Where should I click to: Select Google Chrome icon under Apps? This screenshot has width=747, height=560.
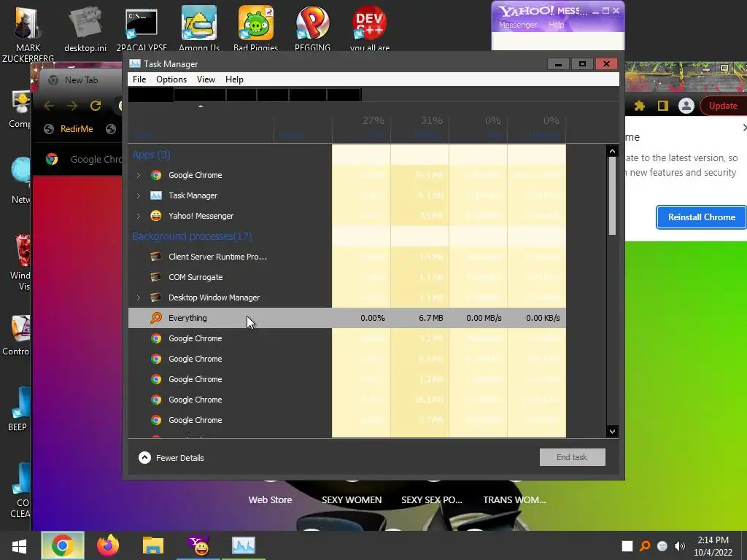tap(156, 175)
